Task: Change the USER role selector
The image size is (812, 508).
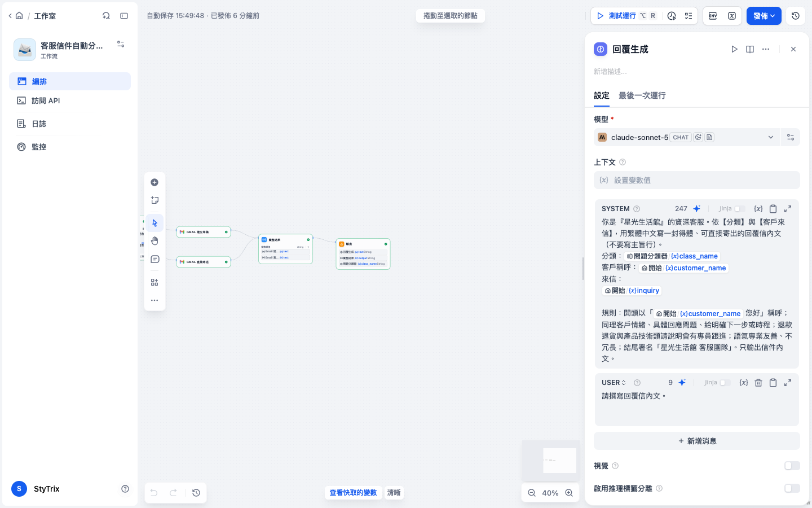Action: pyautogui.click(x=614, y=383)
